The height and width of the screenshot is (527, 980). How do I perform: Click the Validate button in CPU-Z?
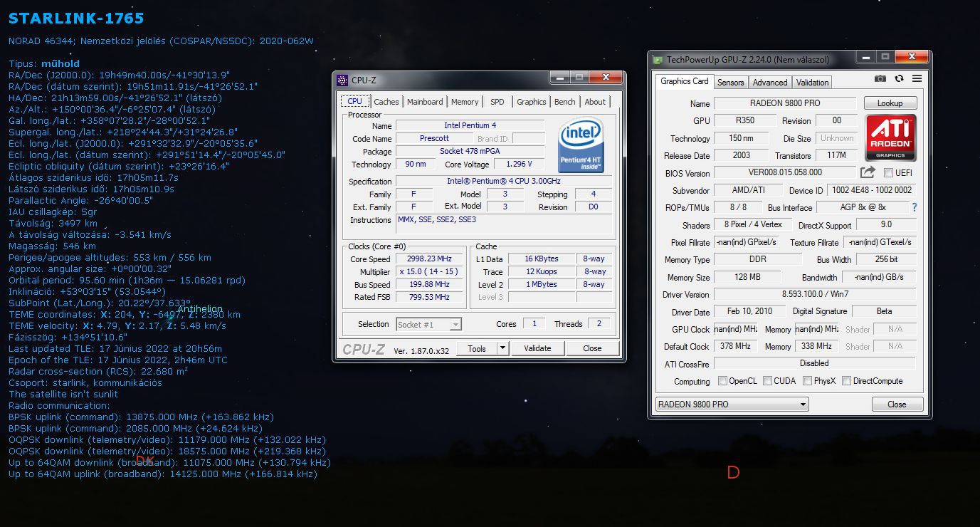537,348
